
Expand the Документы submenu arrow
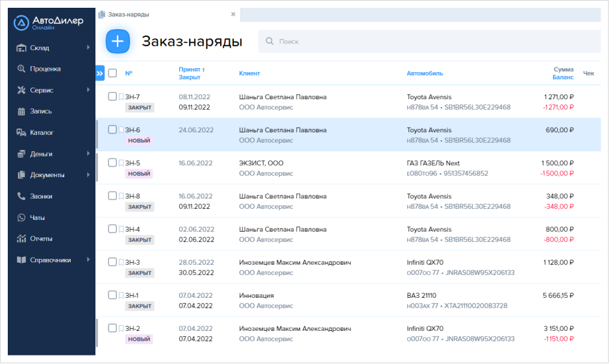click(x=88, y=175)
